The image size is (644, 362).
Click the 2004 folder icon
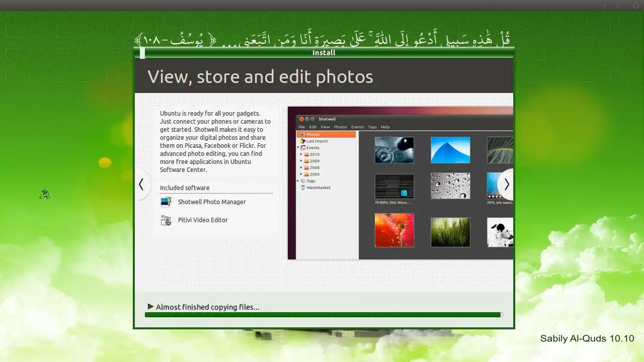tap(306, 174)
